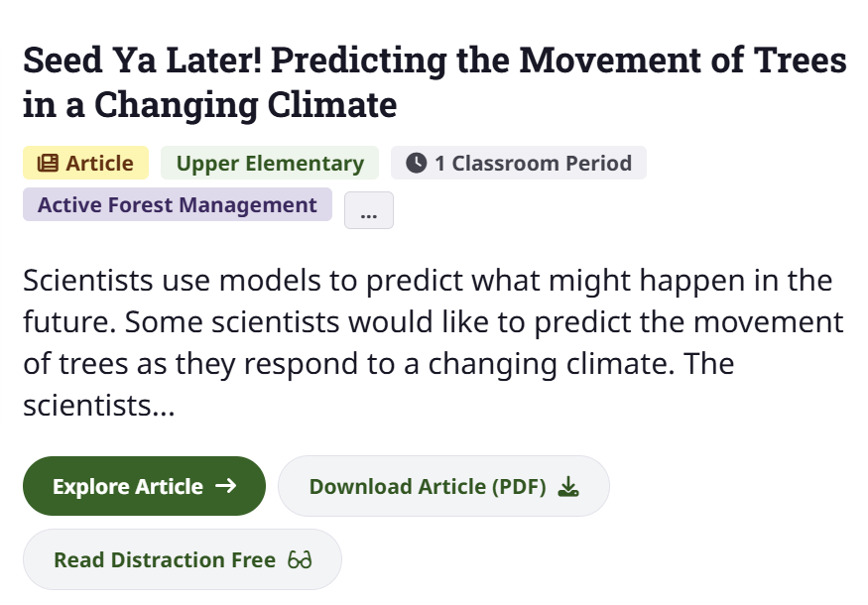Click the truncated "scientists..." text at description end

(x=99, y=406)
